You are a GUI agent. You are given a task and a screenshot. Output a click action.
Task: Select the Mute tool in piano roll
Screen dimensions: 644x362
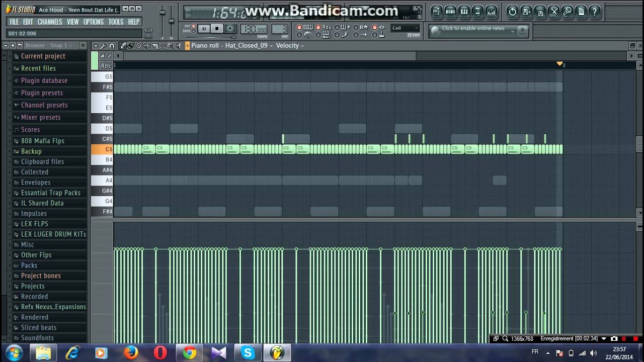point(146,45)
